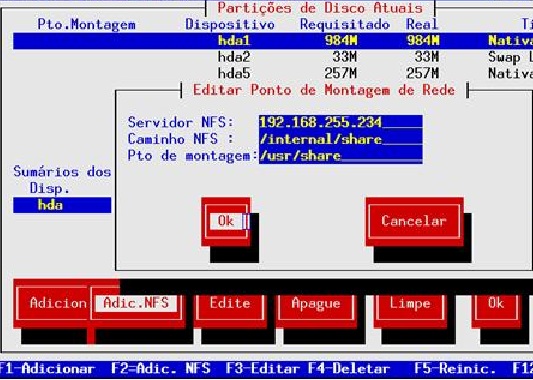Confirm the NFS dialog with Ok
Screen dimensions: 533x380
click(226, 222)
